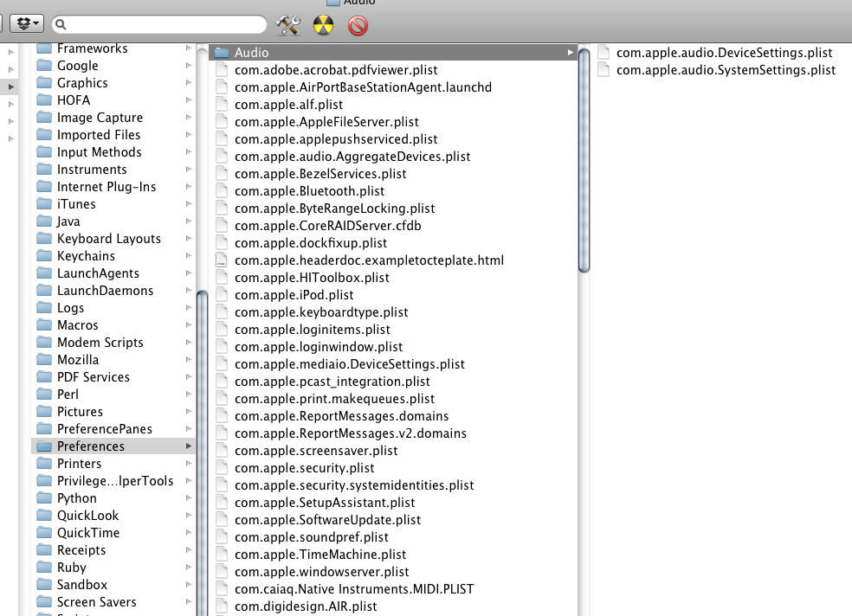This screenshot has height=616, width=852.
Task: Click the Python folder icon
Action: pyautogui.click(x=44, y=498)
